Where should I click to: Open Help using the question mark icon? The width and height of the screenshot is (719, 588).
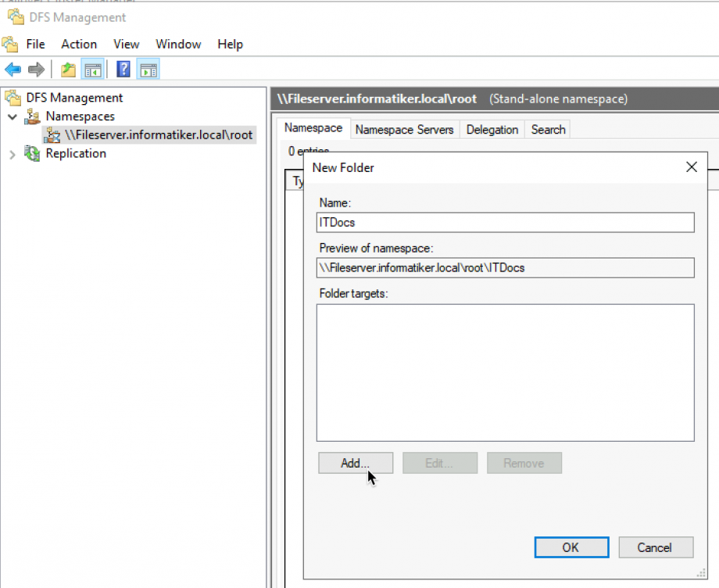pyautogui.click(x=123, y=69)
